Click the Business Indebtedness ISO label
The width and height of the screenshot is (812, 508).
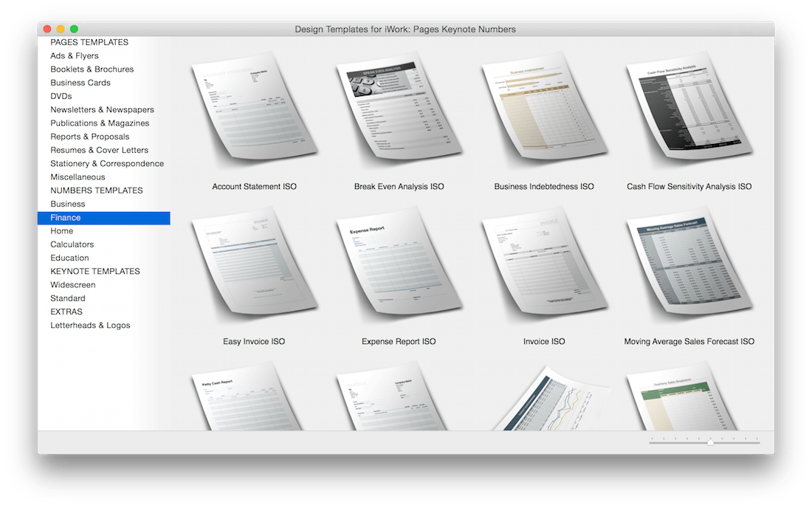coord(544,186)
